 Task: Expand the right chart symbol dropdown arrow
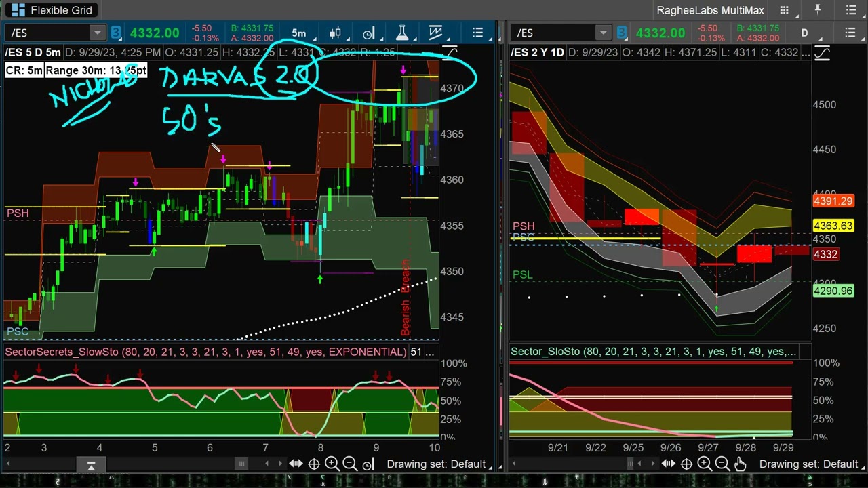(x=603, y=33)
